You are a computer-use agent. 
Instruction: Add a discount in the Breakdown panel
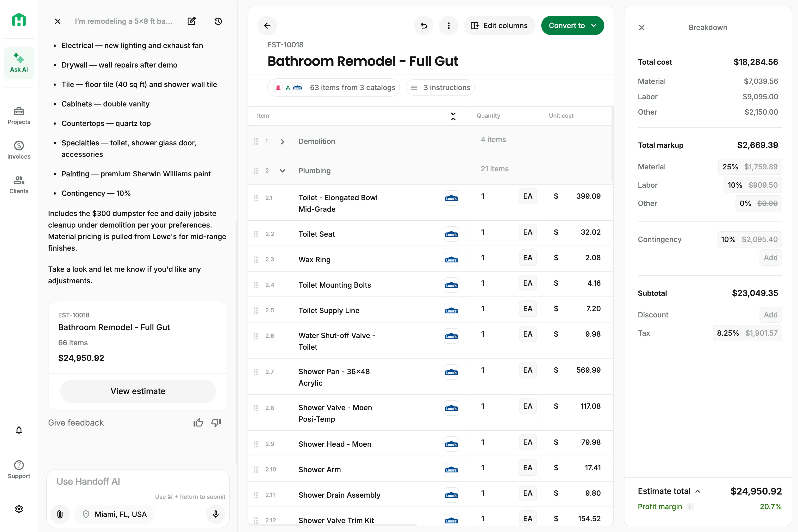pyautogui.click(x=771, y=315)
